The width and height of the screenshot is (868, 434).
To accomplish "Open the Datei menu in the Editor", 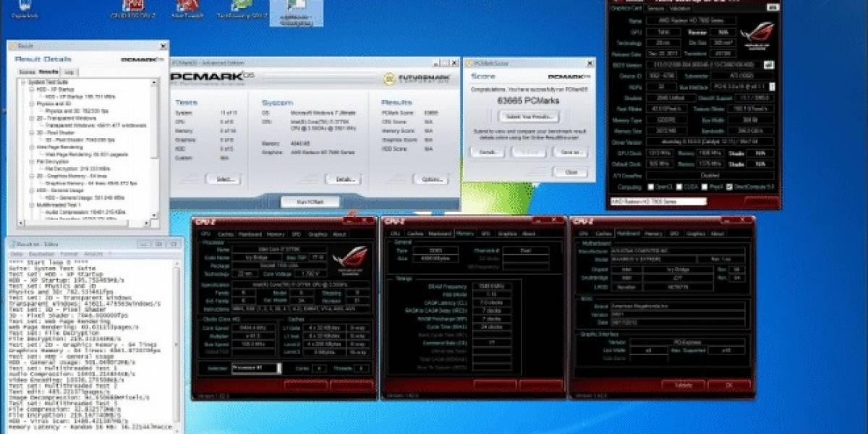I will coord(17,254).
